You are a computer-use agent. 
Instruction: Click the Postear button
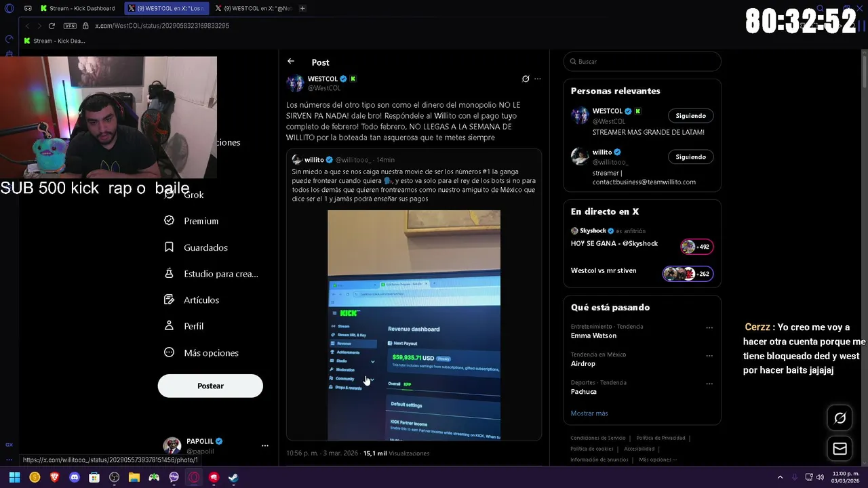click(x=210, y=386)
